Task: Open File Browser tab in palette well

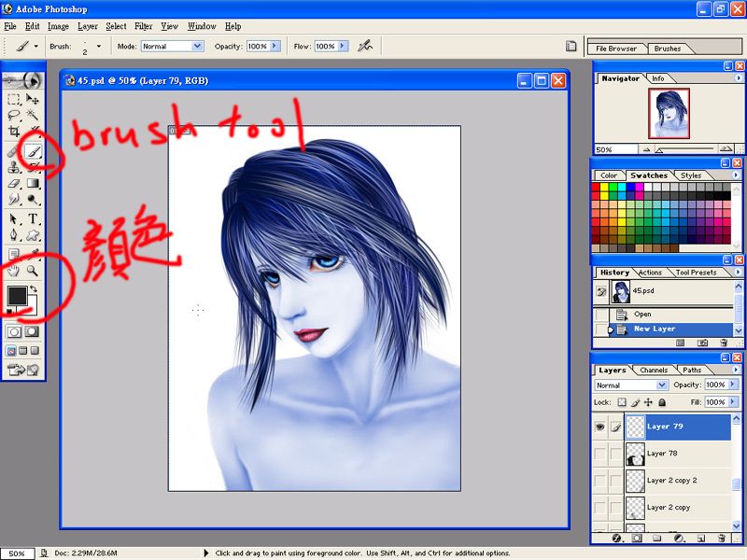Action: click(616, 49)
